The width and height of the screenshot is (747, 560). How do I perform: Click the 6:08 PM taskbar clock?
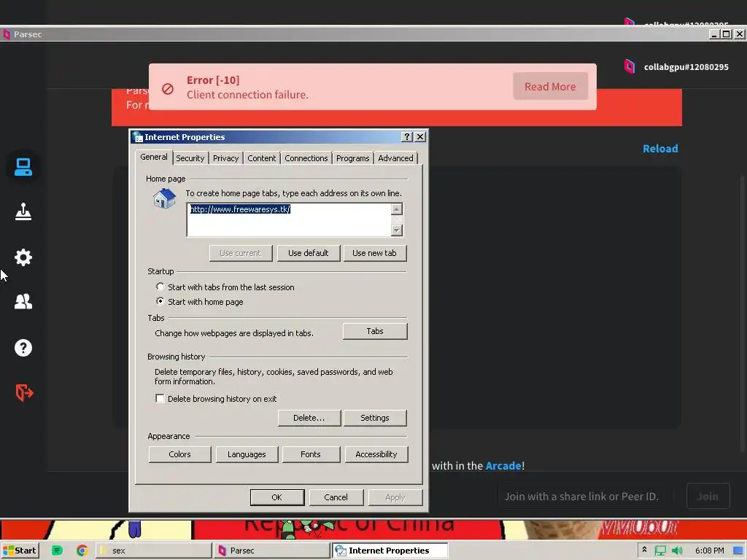pyautogui.click(x=709, y=551)
